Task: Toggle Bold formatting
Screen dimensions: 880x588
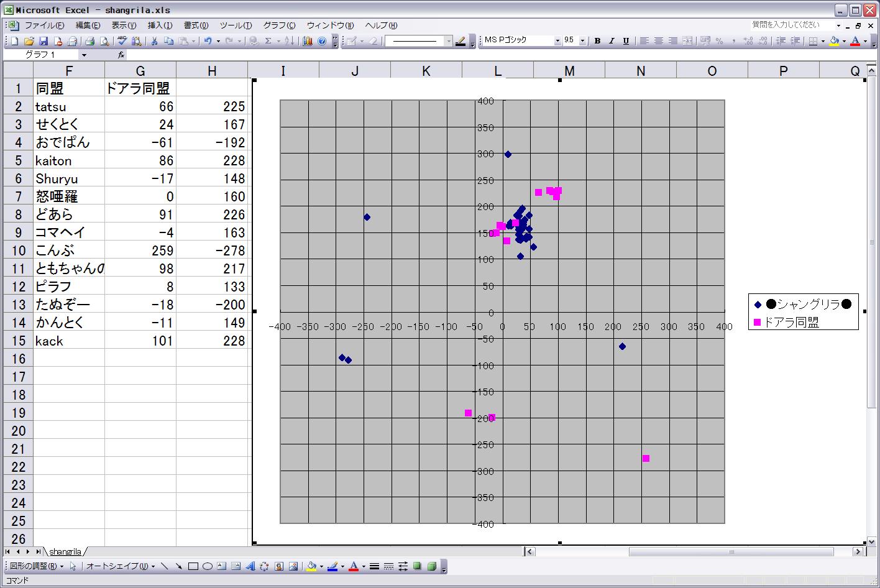Action: click(x=597, y=41)
